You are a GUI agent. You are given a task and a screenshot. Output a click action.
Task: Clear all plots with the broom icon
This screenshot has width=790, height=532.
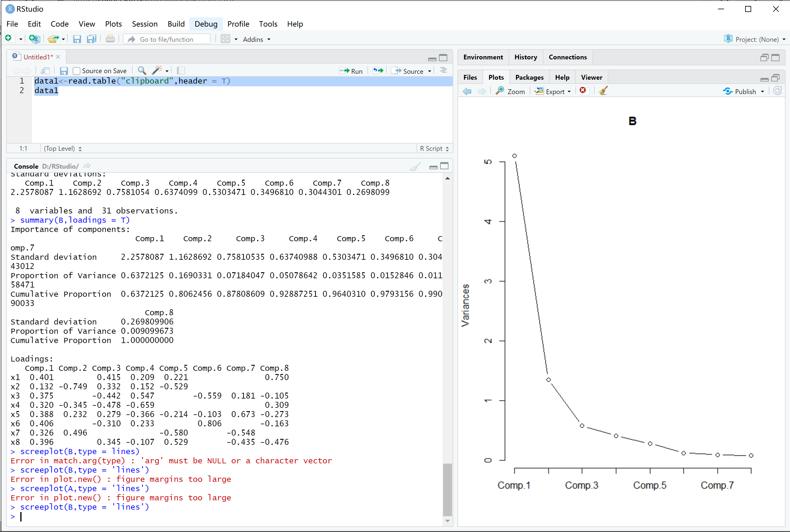(x=603, y=91)
